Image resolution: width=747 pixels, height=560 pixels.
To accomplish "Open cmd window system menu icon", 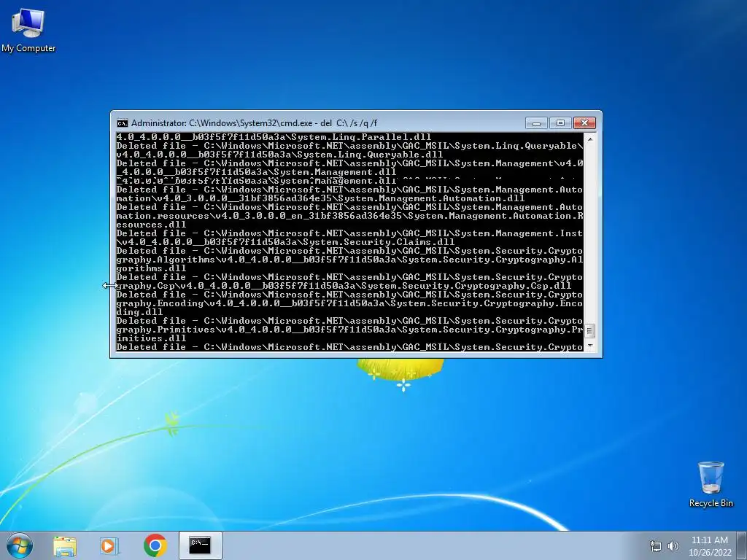I will click(x=122, y=123).
